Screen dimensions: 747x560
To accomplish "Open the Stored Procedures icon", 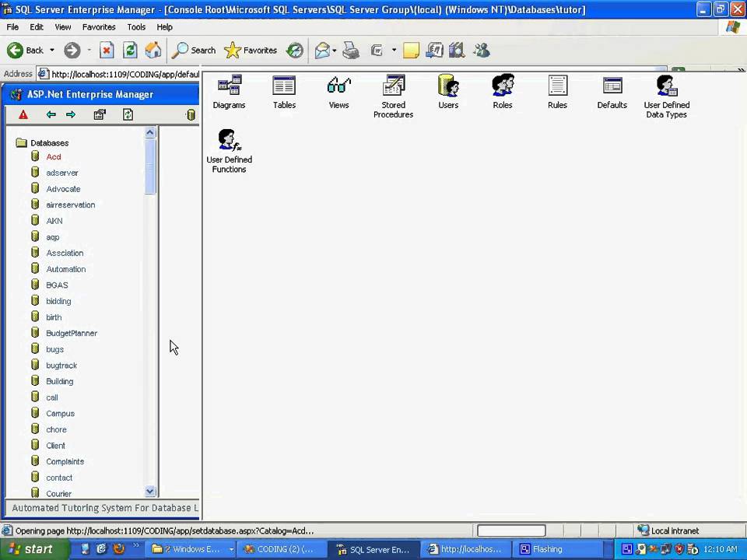I will pyautogui.click(x=393, y=96).
